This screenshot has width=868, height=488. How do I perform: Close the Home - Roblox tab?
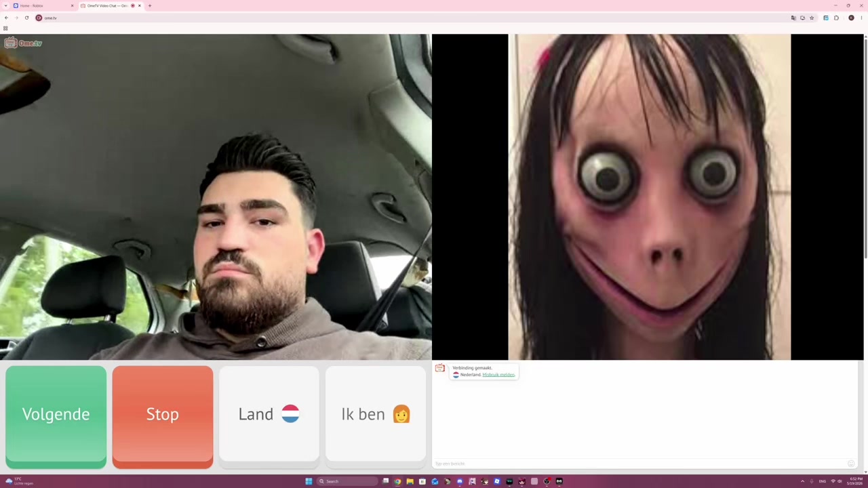pos(72,5)
